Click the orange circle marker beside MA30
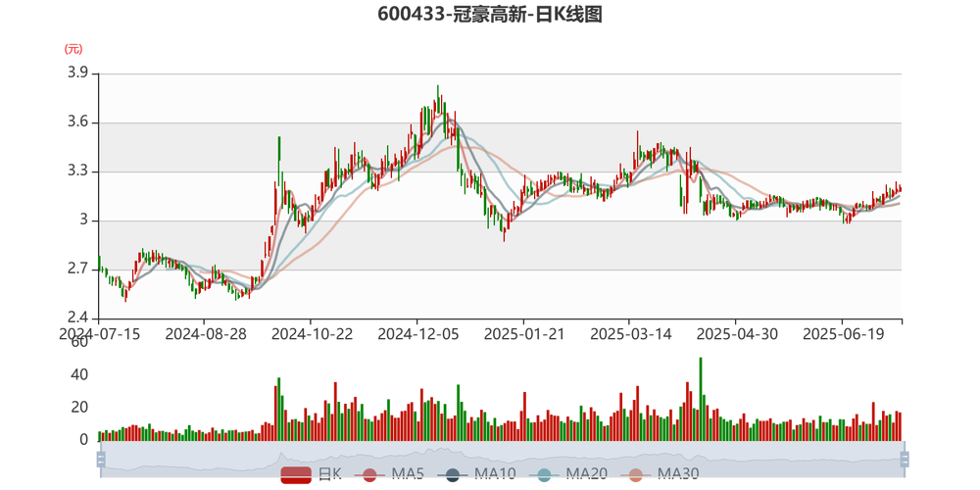The image size is (980, 490). 635,475
